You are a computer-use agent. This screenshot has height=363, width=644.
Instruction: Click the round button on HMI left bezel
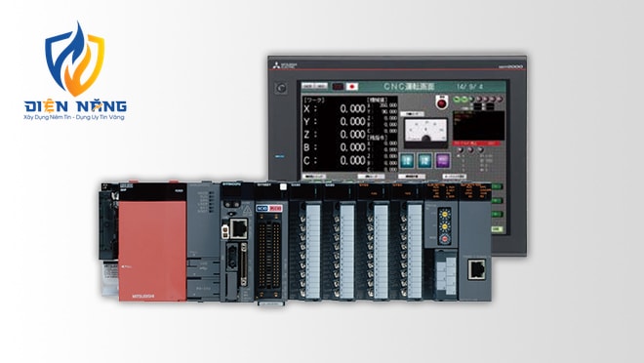click(x=281, y=88)
